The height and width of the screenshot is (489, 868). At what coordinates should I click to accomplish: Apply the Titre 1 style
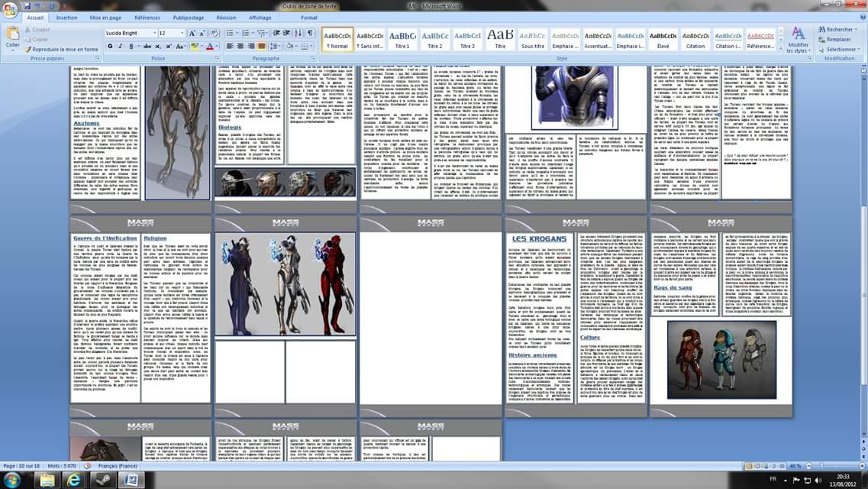click(x=402, y=39)
